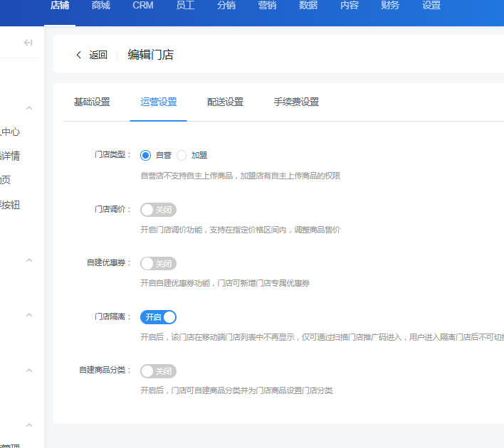Screen dimensions: 504x448
Task: Select the 自营 store type radio button
Action: [x=146, y=155]
